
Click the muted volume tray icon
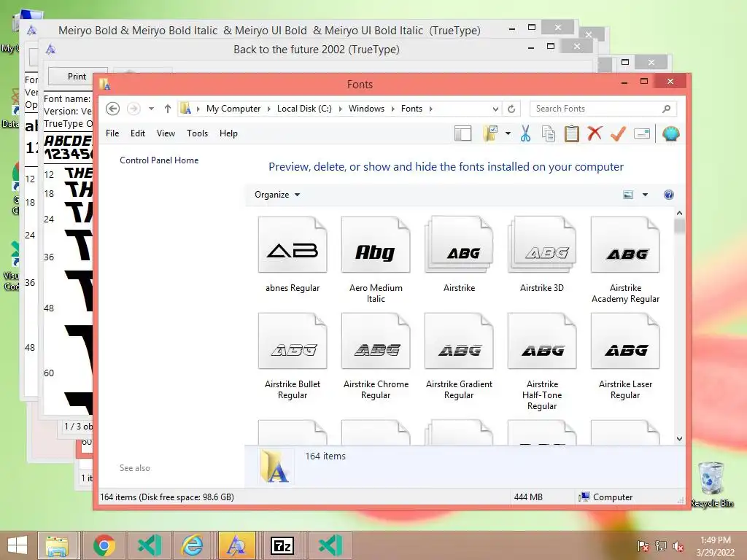(x=678, y=546)
